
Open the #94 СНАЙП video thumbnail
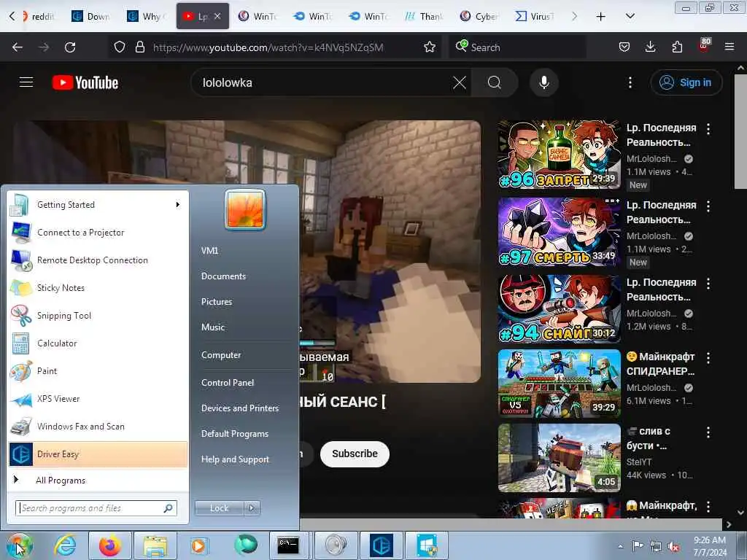pos(560,308)
